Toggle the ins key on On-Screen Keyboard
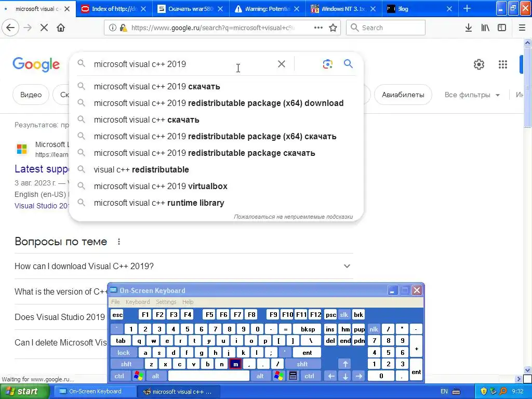Viewport: 532px width, 399px height. 330,329
